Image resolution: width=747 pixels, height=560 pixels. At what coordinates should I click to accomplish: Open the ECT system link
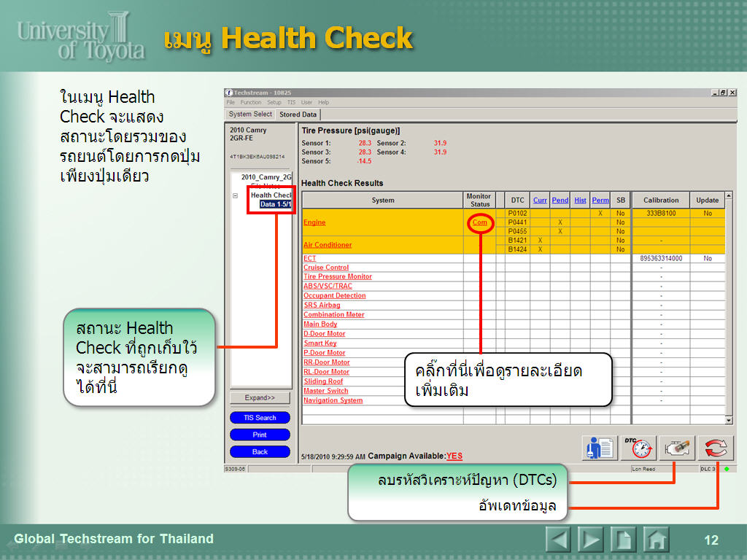309,258
